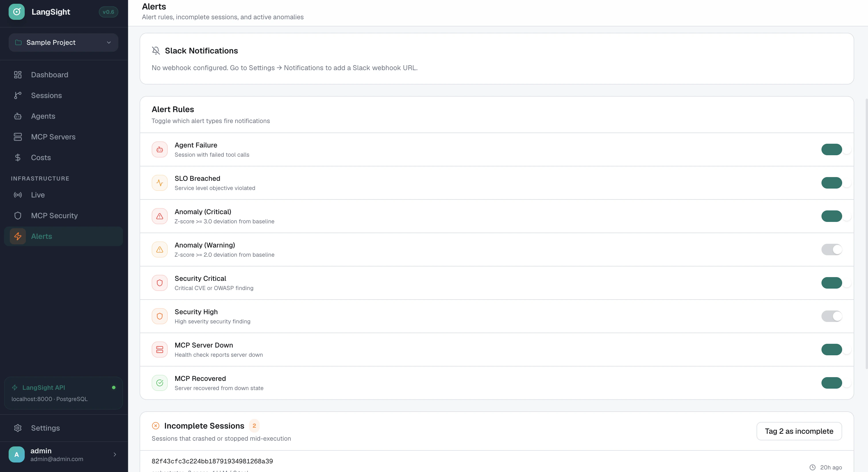
Task: Open the Sessions page
Action: [x=63, y=95]
